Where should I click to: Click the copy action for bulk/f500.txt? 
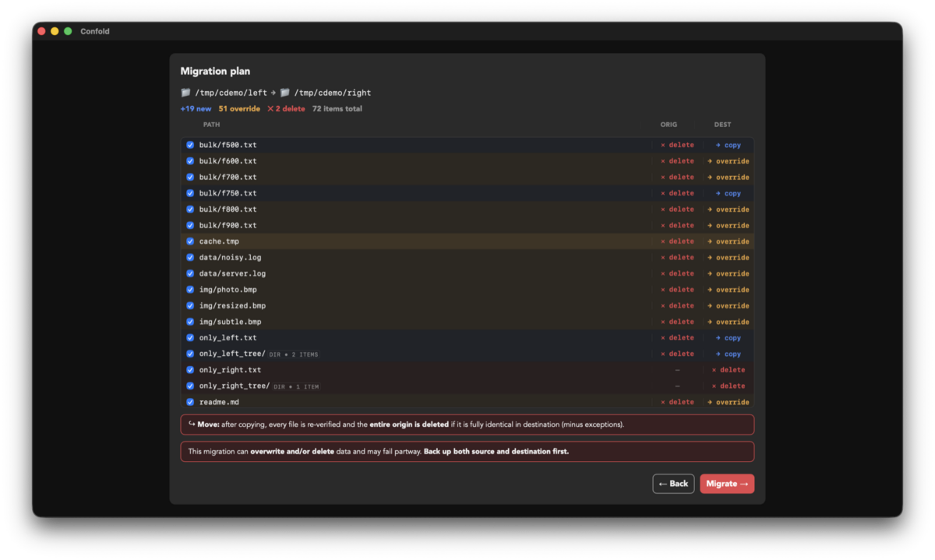click(729, 146)
